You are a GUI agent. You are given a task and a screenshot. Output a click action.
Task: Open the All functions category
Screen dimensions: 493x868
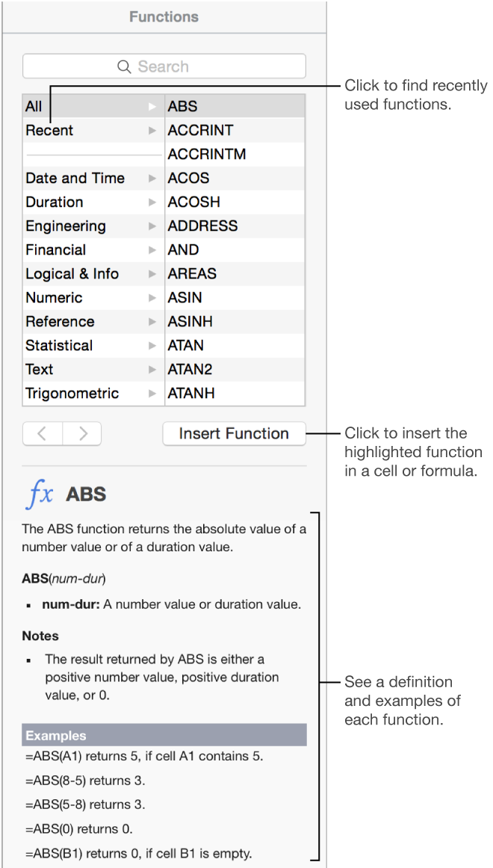tap(33, 106)
